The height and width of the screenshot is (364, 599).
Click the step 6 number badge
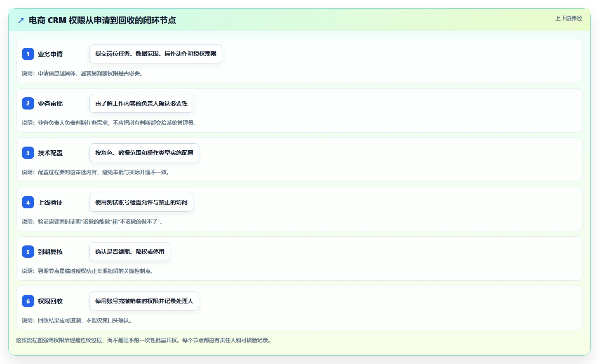tap(28, 301)
